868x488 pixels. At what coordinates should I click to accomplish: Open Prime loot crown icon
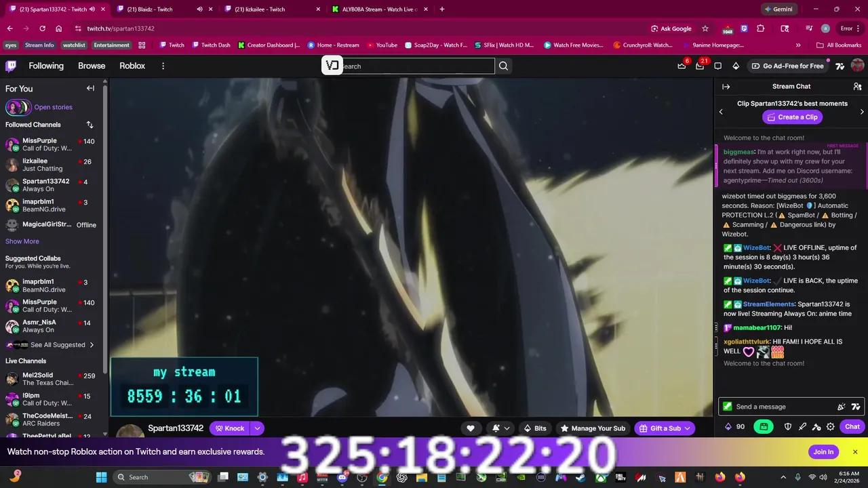[682, 66]
